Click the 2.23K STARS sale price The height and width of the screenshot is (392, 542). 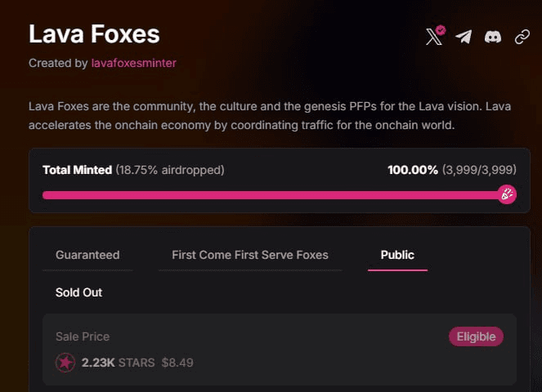pyautogui.click(x=119, y=363)
